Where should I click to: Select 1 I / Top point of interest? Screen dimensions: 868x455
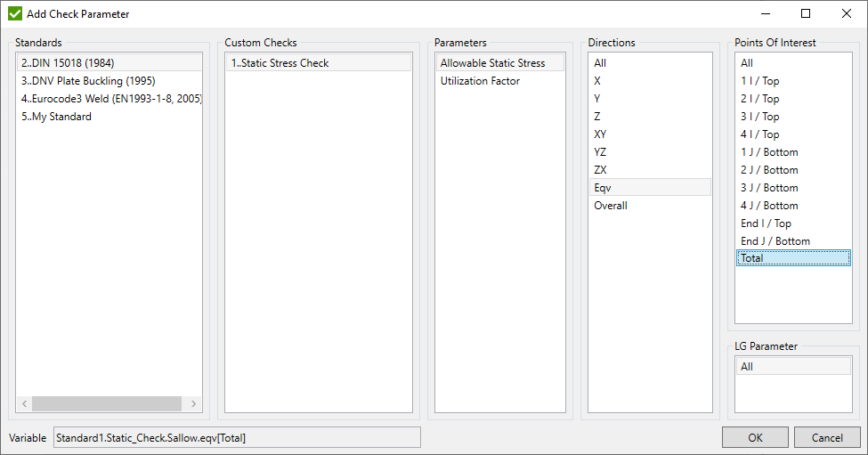click(759, 81)
